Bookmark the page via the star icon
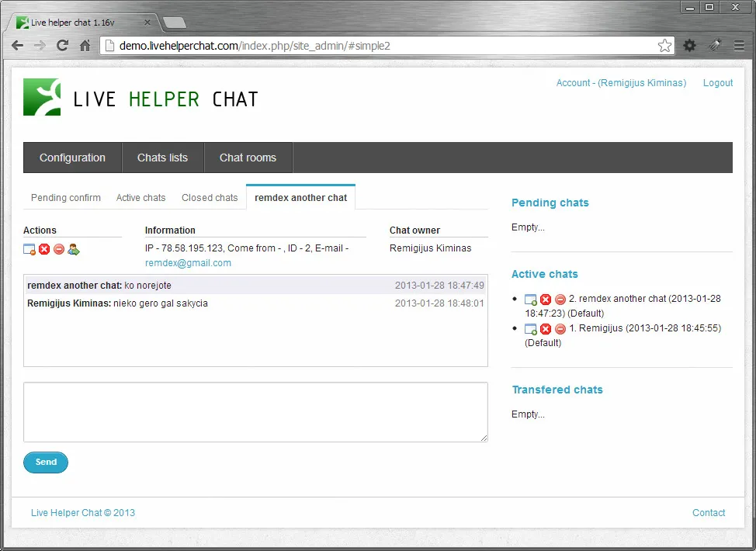The image size is (756, 551). [x=665, y=45]
